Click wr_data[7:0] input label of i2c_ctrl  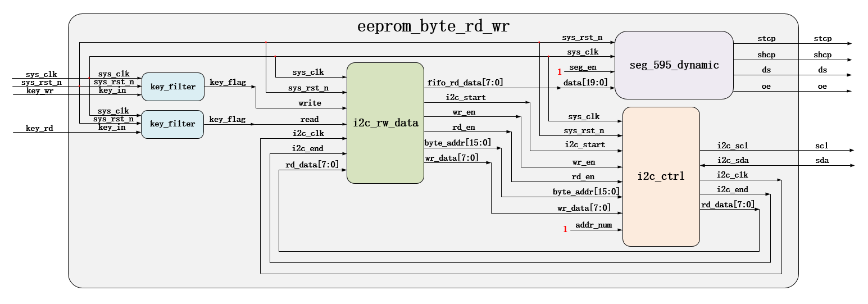584,208
